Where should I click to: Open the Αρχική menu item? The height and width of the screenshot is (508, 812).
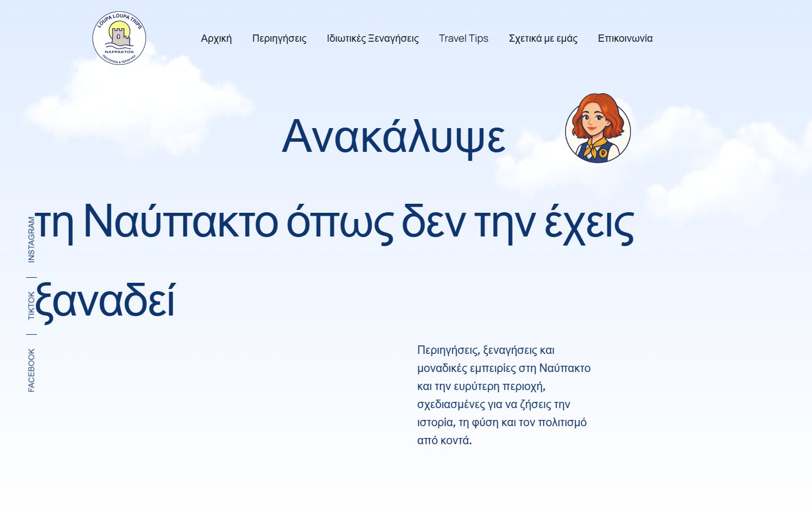click(x=217, y=38)
